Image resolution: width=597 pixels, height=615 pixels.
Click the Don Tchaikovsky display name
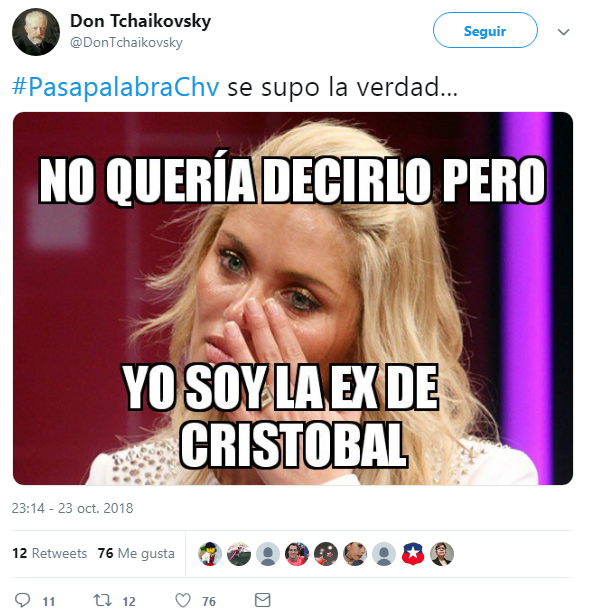pyautogui.click(x=140, y=21)
